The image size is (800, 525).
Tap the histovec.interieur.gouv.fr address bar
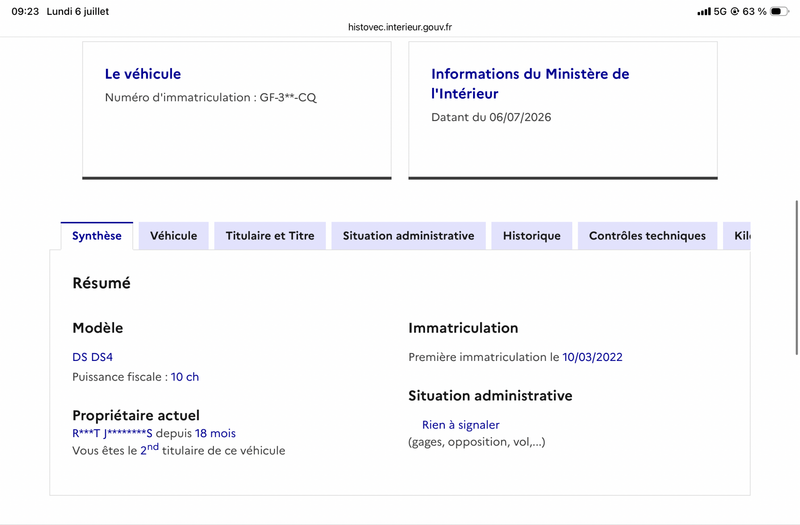400,27
